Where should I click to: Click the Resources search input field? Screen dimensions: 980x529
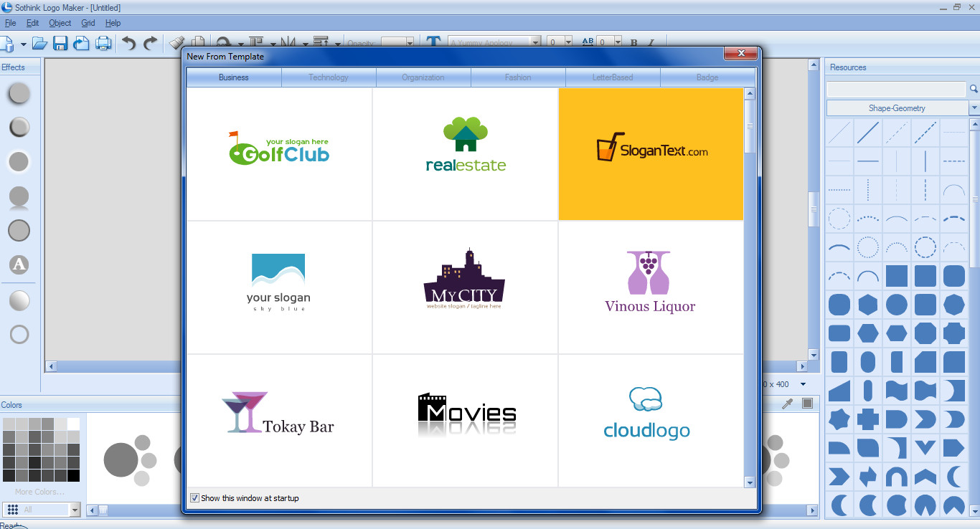tap(896, 89)
